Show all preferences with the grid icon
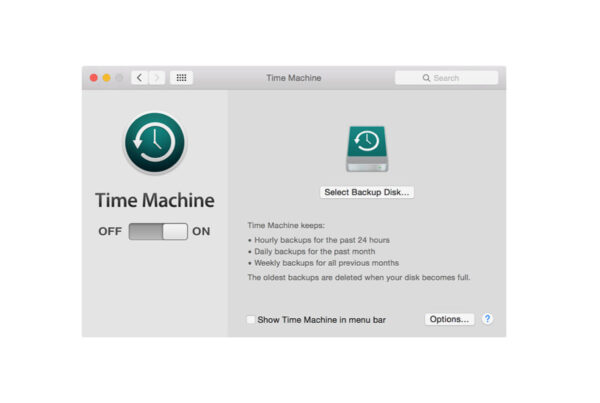The width and height of the screenshot is (600, 403). click(x=181, y=78)
